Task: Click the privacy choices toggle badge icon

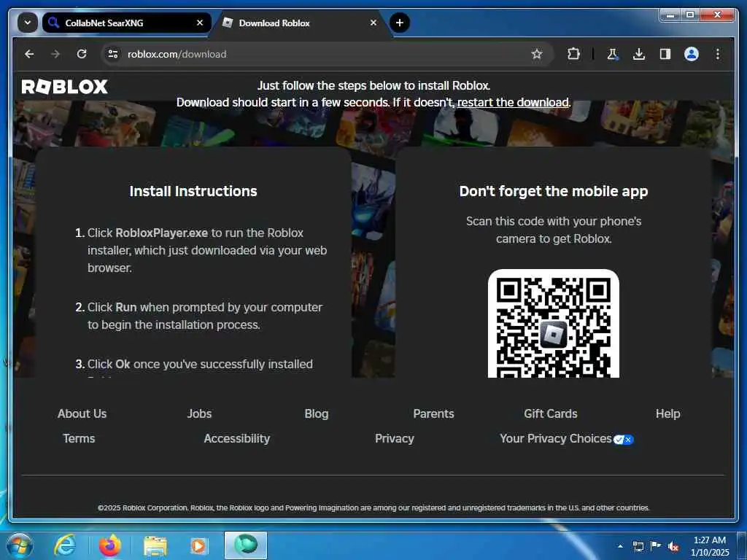Action: 623,440
